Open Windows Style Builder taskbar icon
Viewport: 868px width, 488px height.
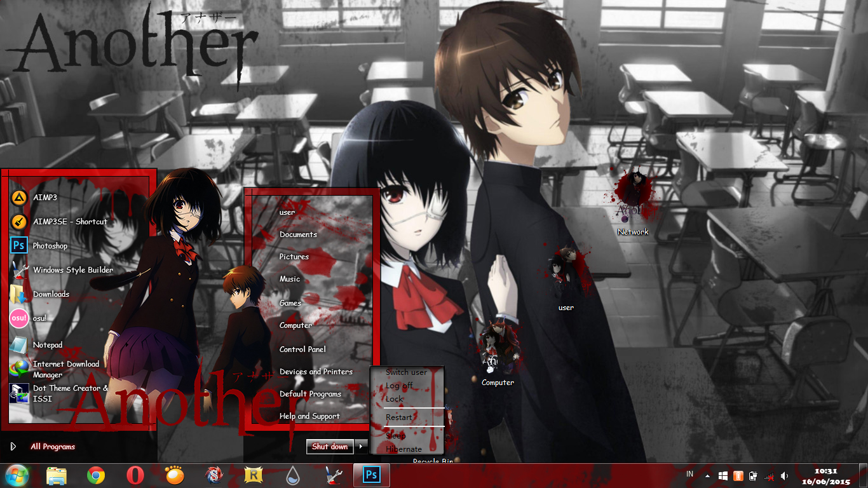pos(333,475)
